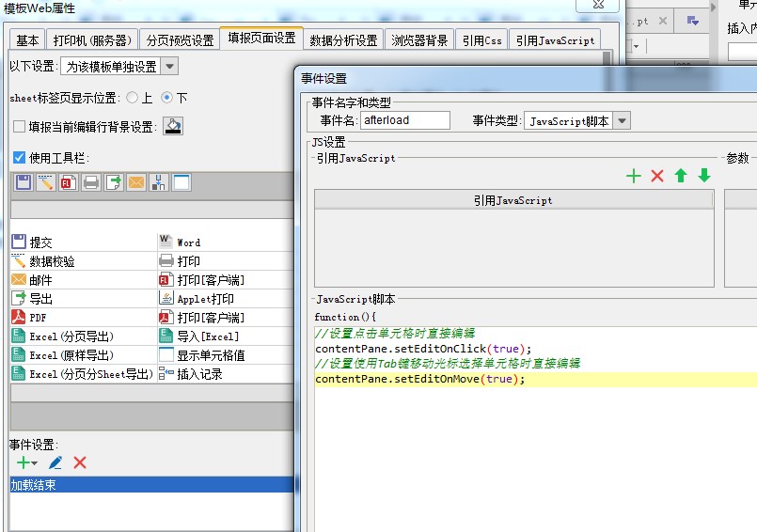The height and width of the screenshot is (532, 757).
Task: Switch to 引用JavaScript tab
Action: point(555,40)
